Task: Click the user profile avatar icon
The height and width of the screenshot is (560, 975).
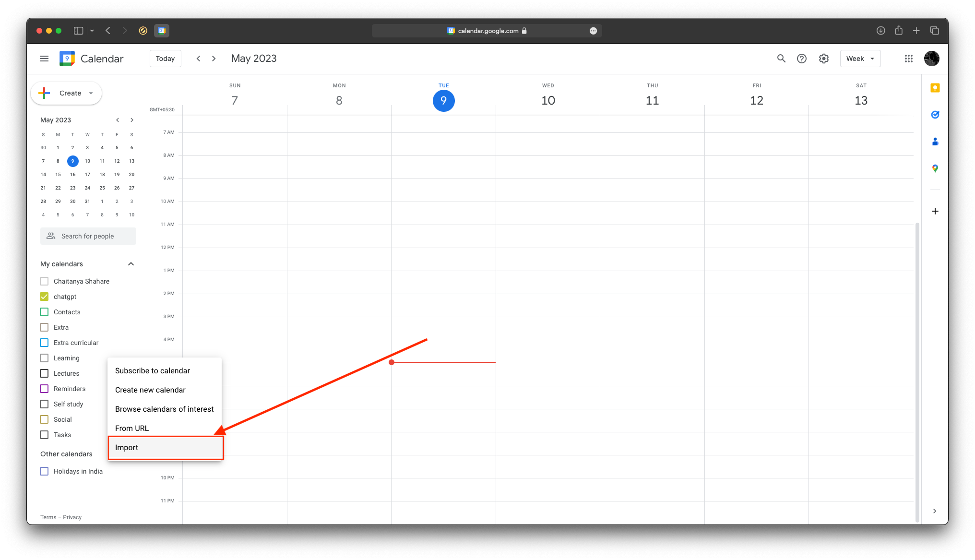Action: [931, 58]
